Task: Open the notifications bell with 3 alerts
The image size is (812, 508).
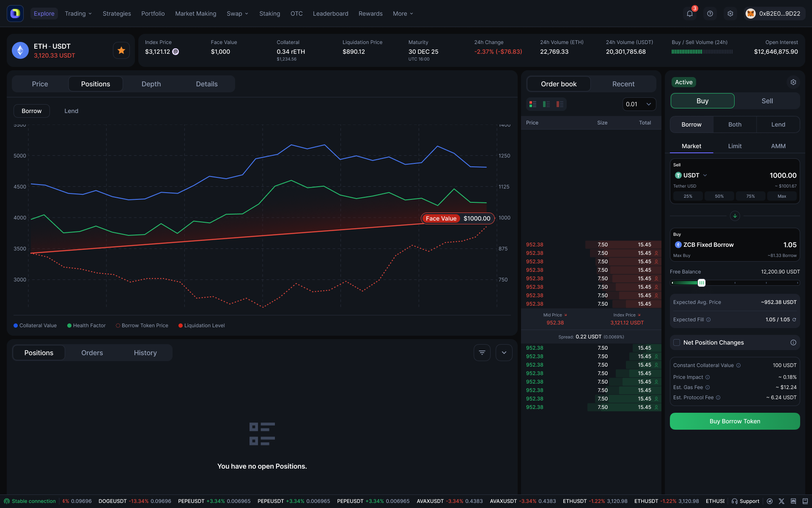Action: tap(690, 13)
